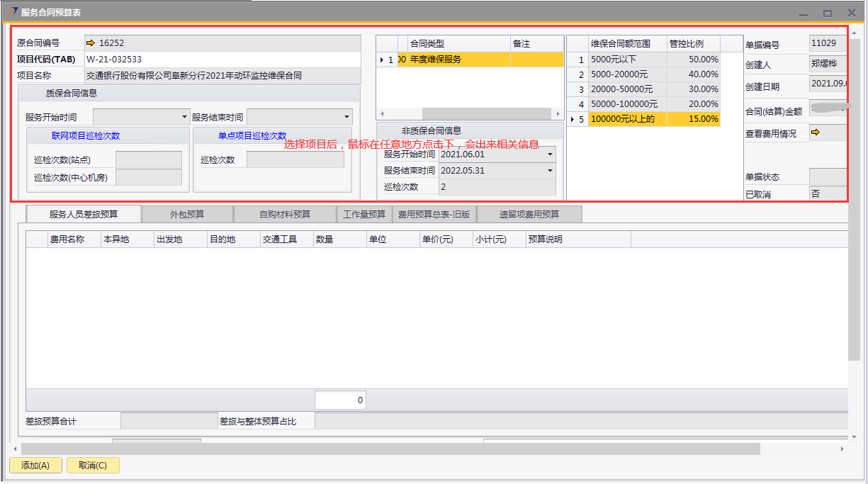Click the yellow arrow next to 查看费用情况

[815, 133]
